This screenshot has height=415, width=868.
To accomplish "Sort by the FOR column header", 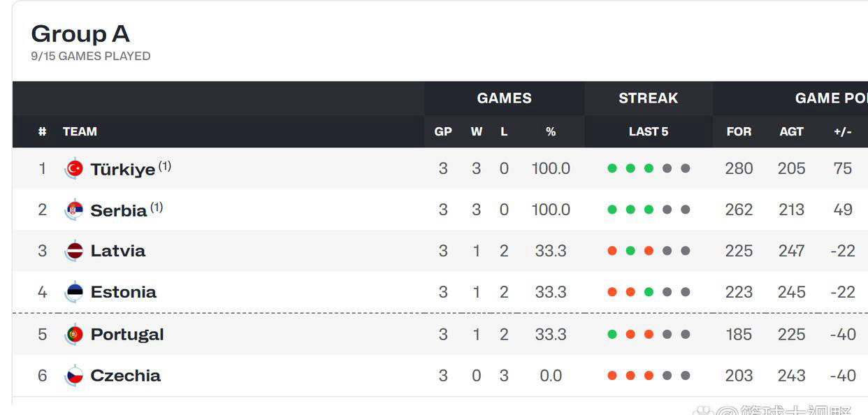I will click(x=739, y=131).
